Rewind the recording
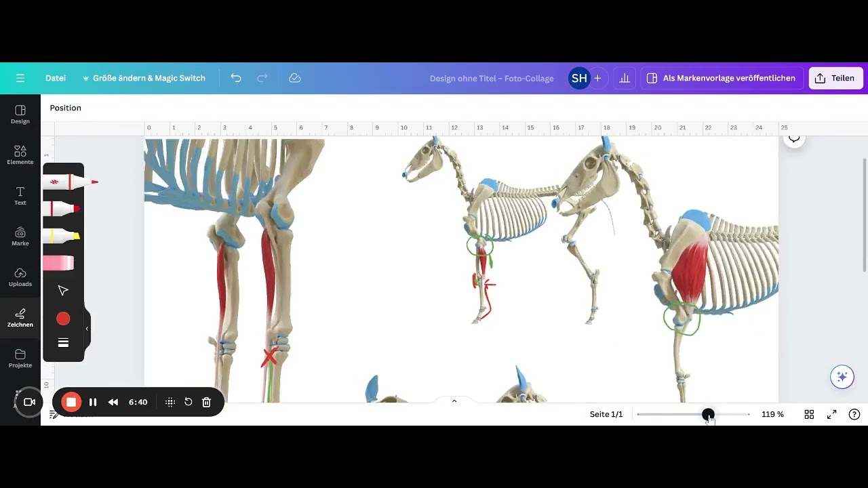868x488 pixels. pyautogui.click(x=113, y=402)
